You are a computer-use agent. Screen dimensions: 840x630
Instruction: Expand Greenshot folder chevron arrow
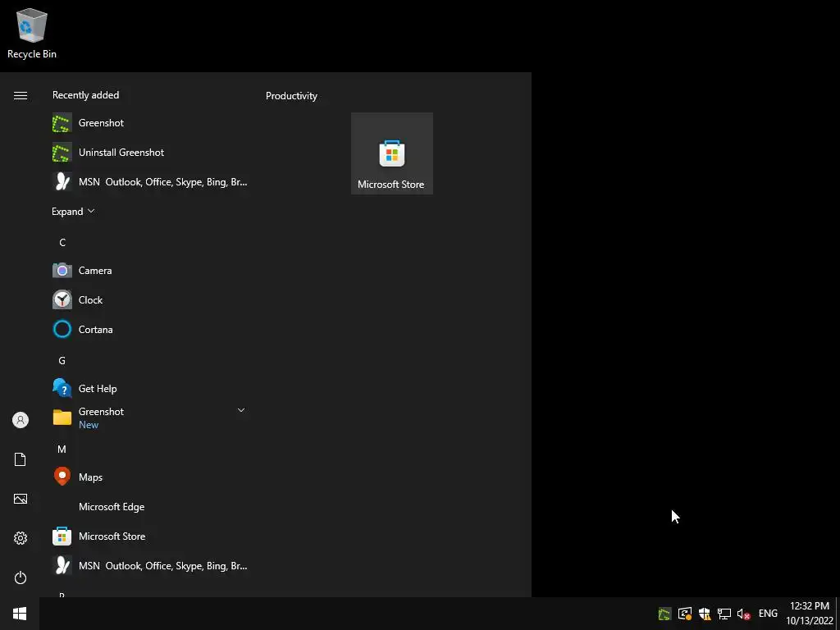[241, 410]
